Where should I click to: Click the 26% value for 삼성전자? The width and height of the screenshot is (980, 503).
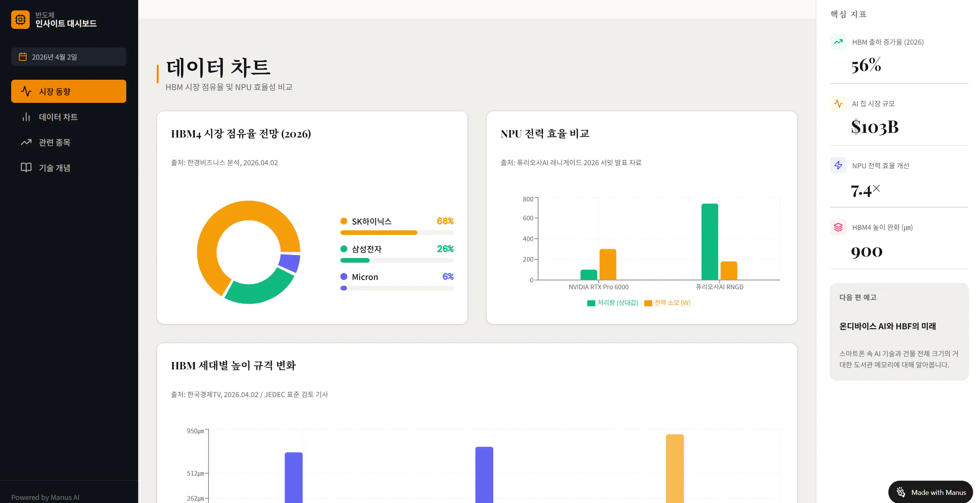(x=445, y=249)
